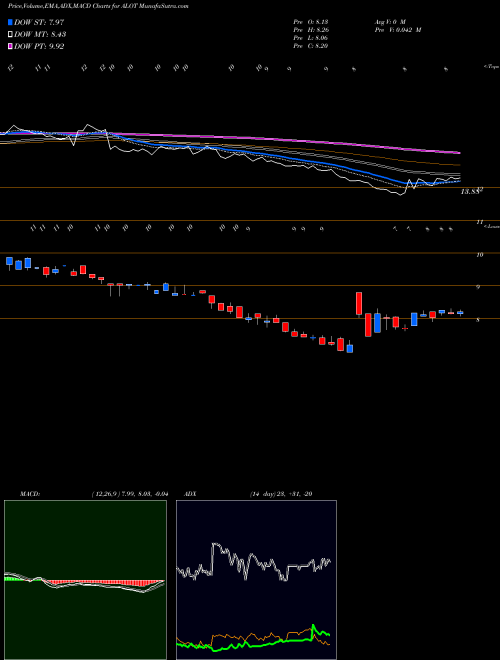This screenshot has height=660, width=500.
Task: Click the MACD '(12,26,9) 7.99, 8.03, -0.04' values
Action: (x=130, y=494)
